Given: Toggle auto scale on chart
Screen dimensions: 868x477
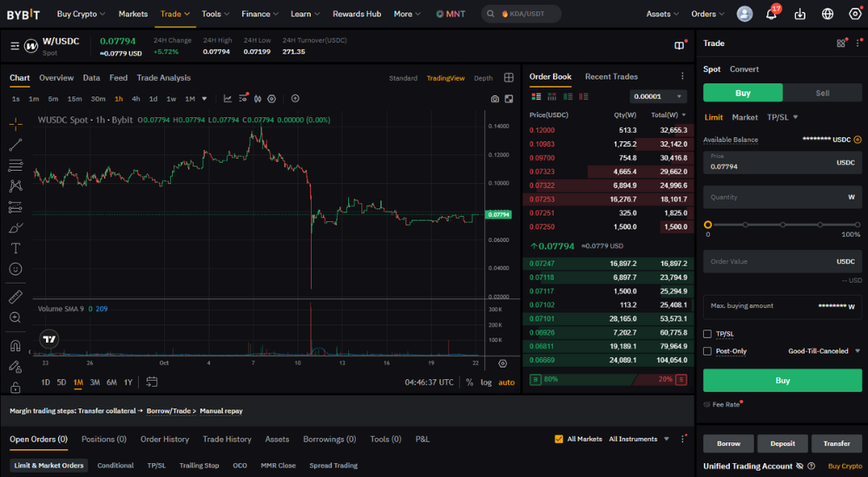Looking at the screenshot, I should click(x=507, y=382).
